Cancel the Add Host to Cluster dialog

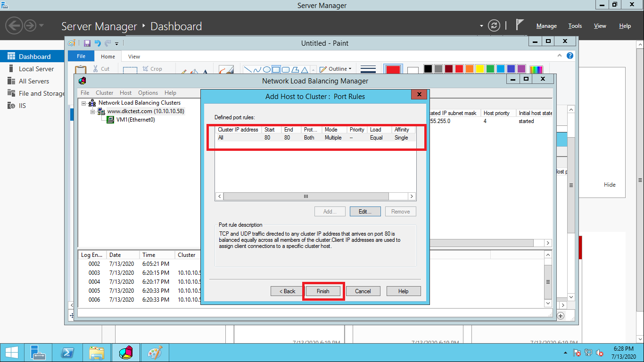[363, 291]
